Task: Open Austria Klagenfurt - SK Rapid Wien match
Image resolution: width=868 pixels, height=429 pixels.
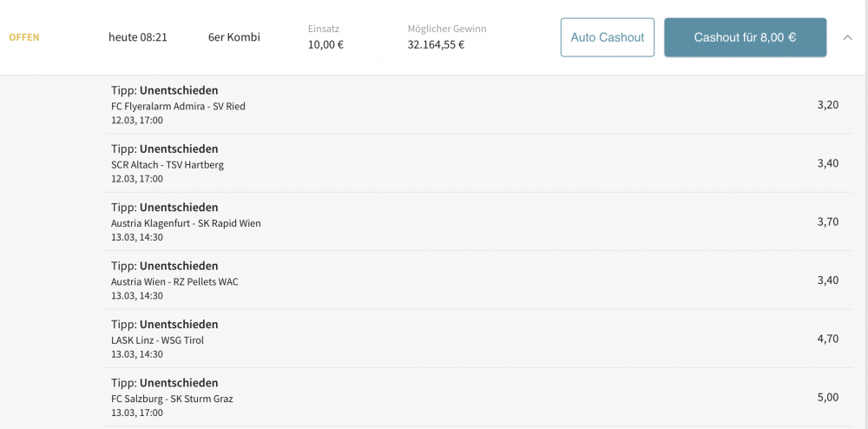Action: point(186,224)
